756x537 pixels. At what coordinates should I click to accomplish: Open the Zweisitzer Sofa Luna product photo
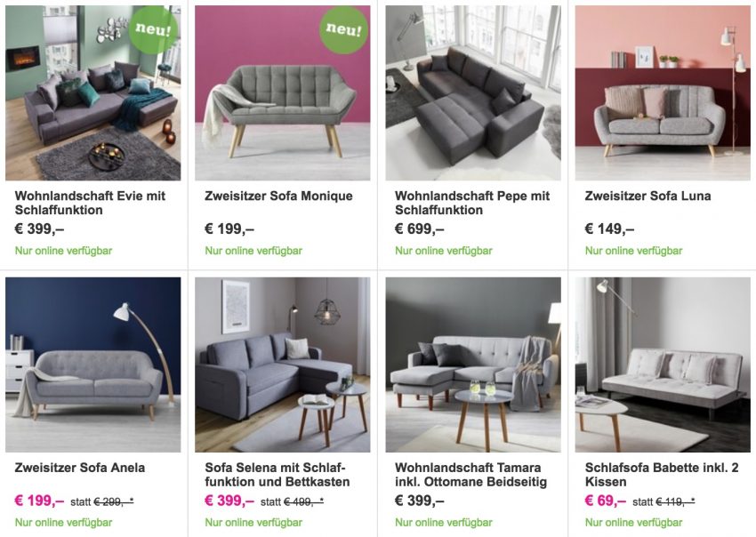pos(663,93)
